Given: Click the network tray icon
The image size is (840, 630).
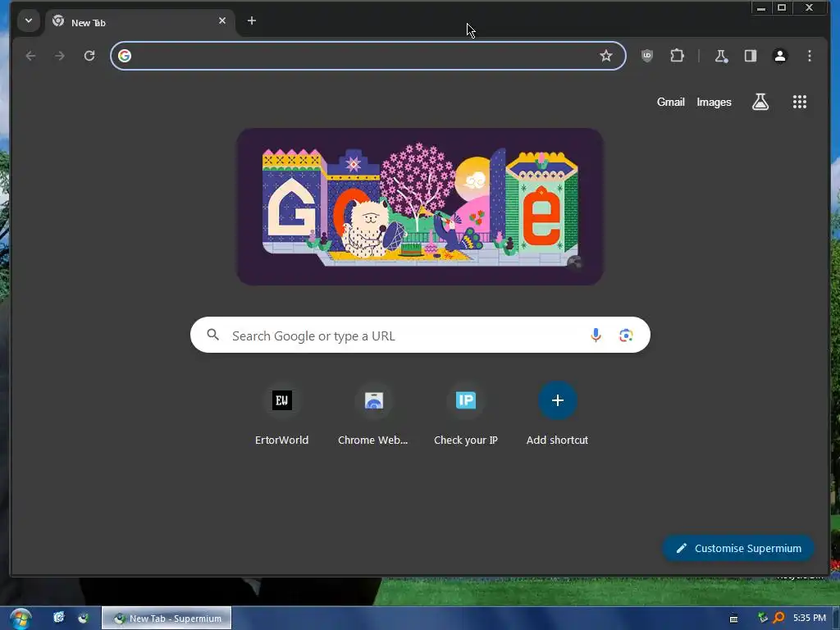Looking at the screenshot, I should pyautogui.click(x=763, y=618).
